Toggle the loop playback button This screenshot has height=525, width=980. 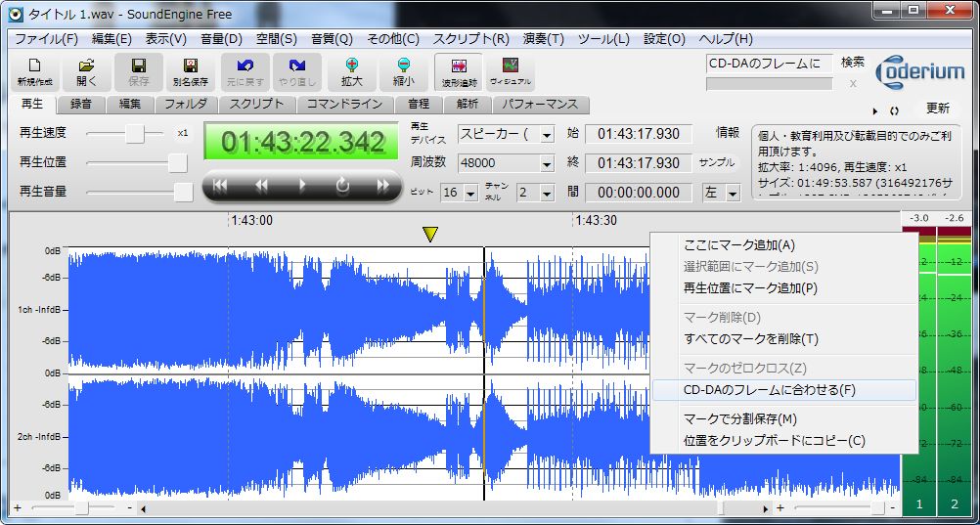click(x=342, y=186)
